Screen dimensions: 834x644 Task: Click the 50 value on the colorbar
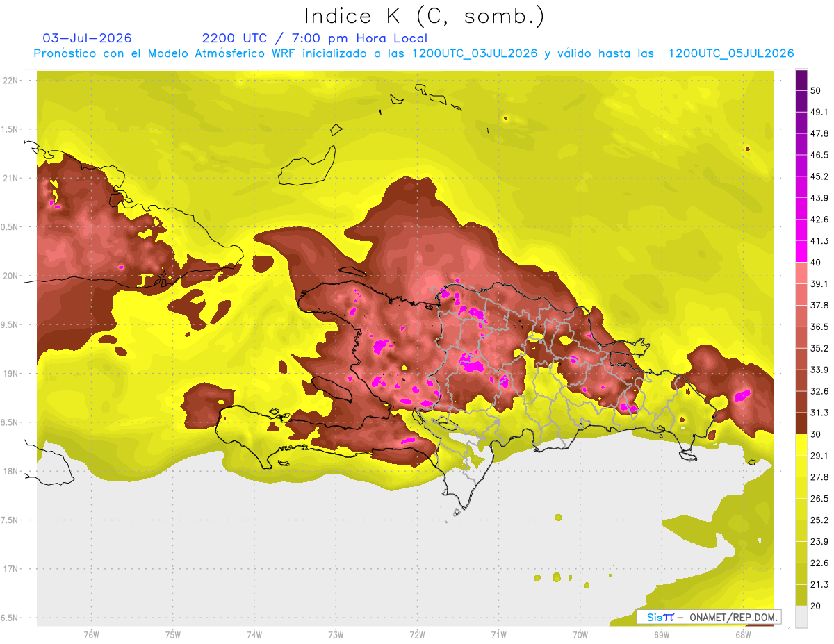coord(816,90)
